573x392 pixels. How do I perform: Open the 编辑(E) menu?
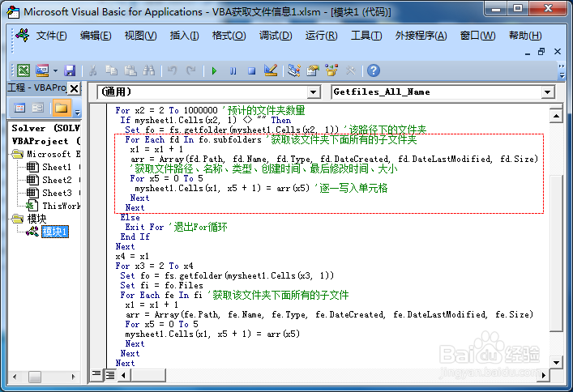tap(96, 36)
